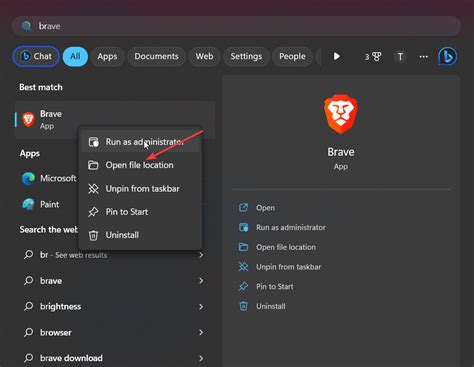This screenshot has width=474, height=367.
Task: Expand the 'brave download' suggestion chevron
Action: point(201,358)
